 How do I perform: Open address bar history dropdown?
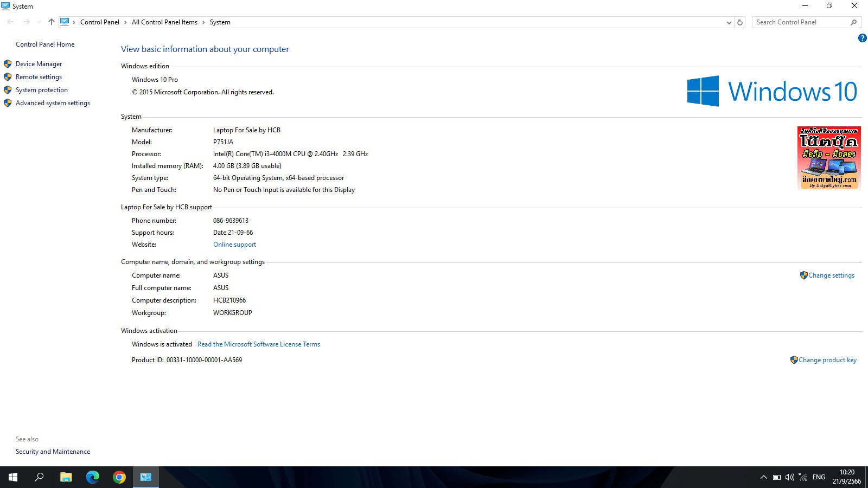click(729, 22)
